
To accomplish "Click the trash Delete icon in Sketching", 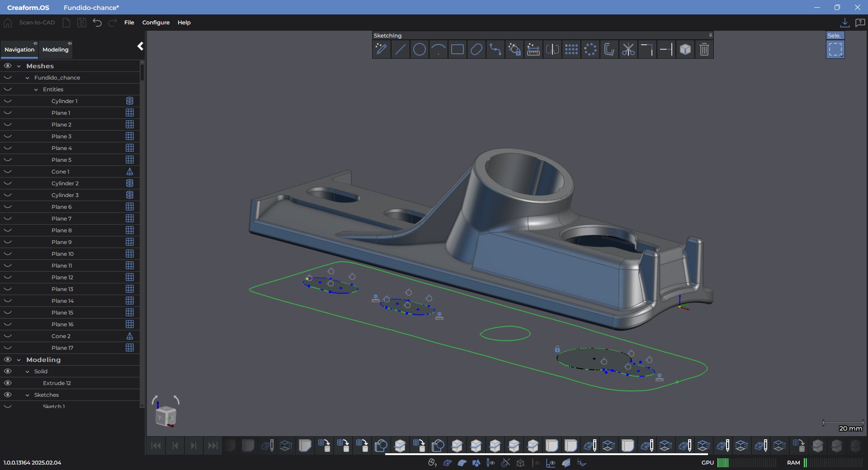I will pos(704,49).
